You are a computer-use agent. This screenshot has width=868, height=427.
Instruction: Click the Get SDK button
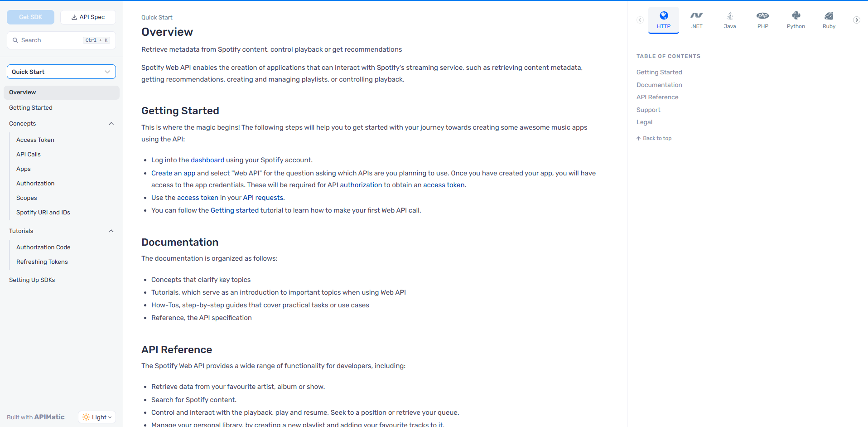pyautogui.click(x=30, y=17)
